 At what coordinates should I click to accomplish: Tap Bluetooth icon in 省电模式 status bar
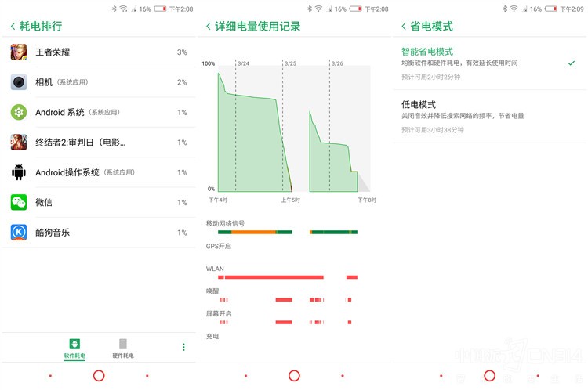point(505,9)
